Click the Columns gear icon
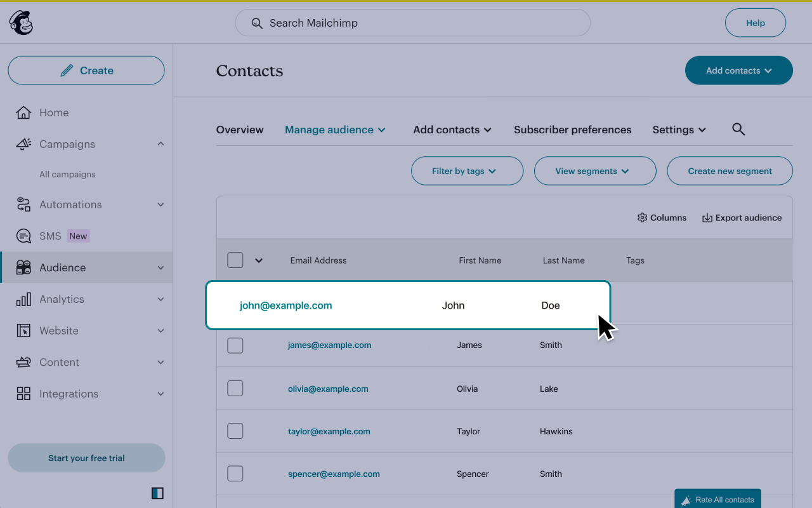This screenshot has height=508, width=812. pyautogui.click(x=642, y=218)
